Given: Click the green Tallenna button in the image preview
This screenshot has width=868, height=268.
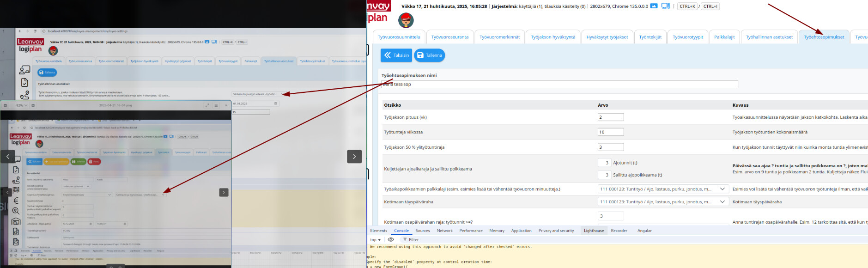Looking at the screenshot, I should point(78,162).
